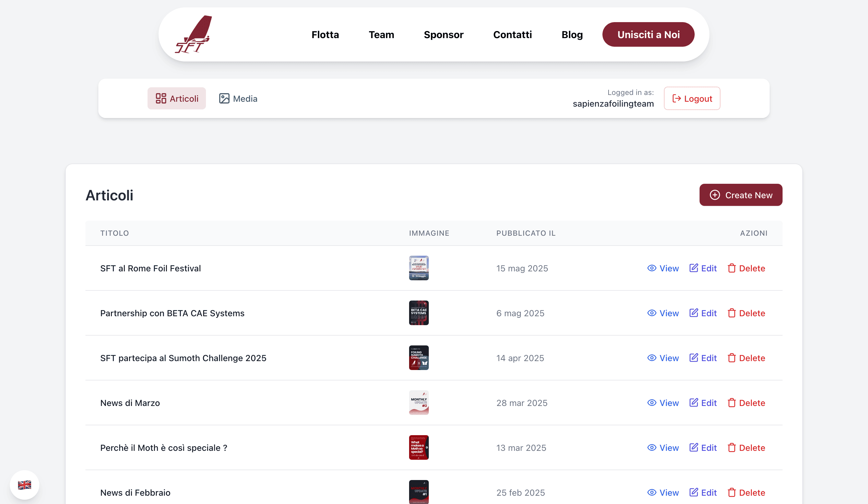Edit Perchè il Moth è così speciale
Viewport: 868px width, 504px height.
[703, 447]
